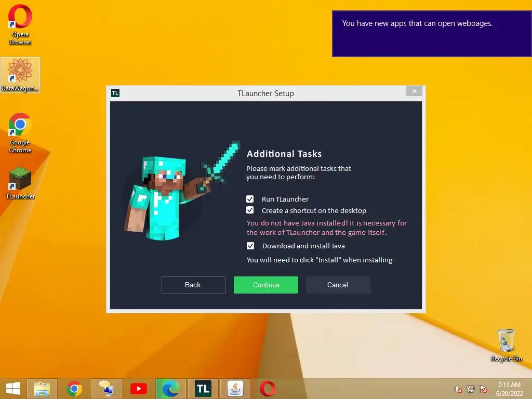Click the Java not installed warning text
532x399 pixels.
pos(326,228)
